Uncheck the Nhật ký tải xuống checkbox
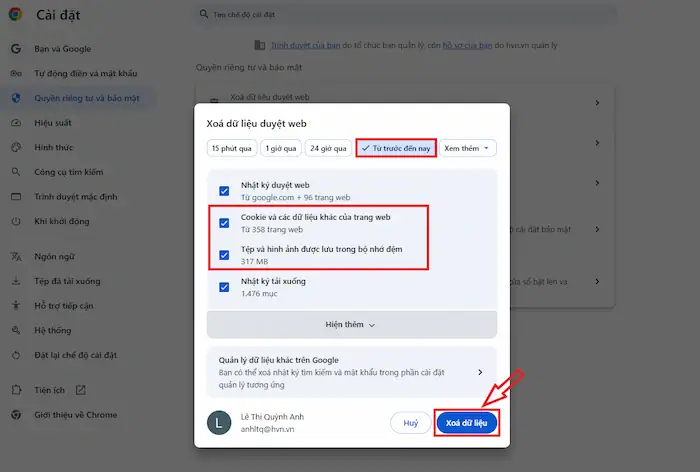The image size is (700, 472). point(224,287)
